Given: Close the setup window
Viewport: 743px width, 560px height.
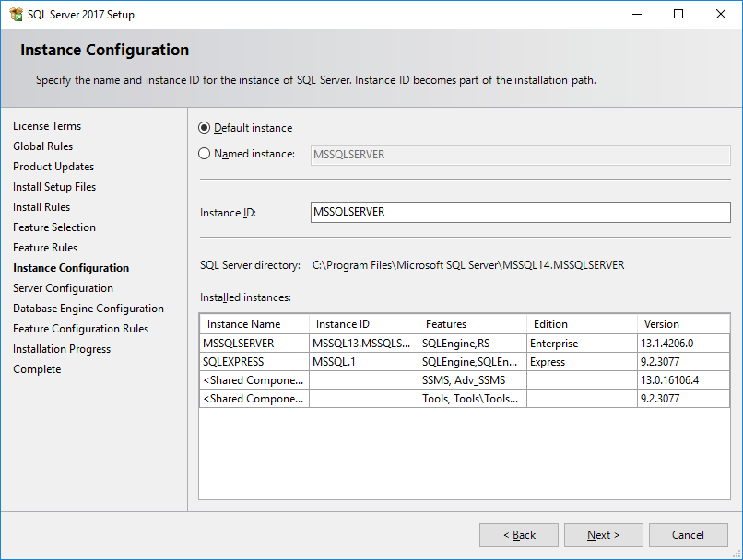Looking at the screenshot, I should pos(720,14).
